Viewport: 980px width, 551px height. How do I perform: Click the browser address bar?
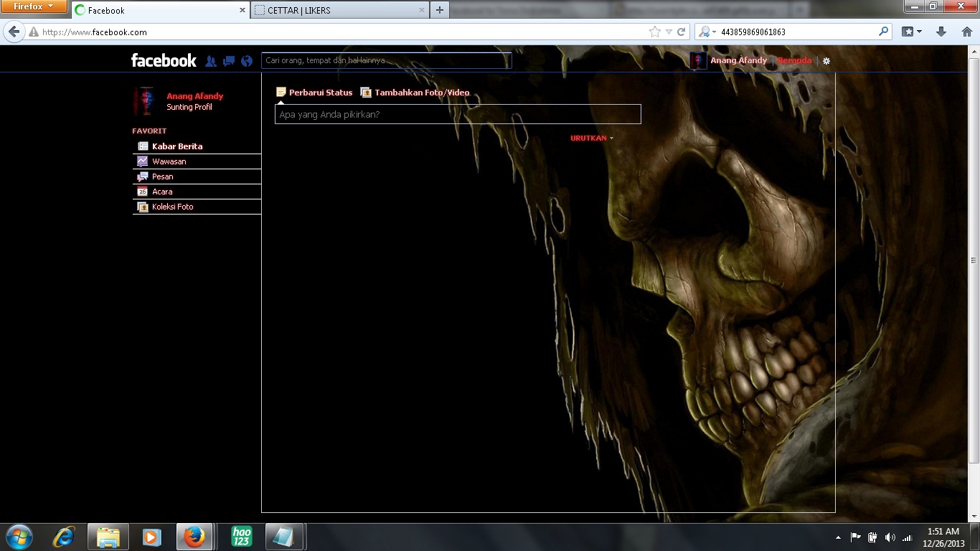(x=344, y=32)
